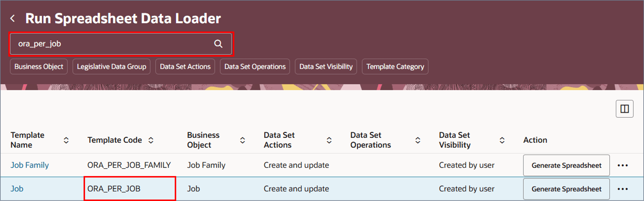Open the Job Family template link
Viewport: 644px width, 201px height.
pos(30,165)
